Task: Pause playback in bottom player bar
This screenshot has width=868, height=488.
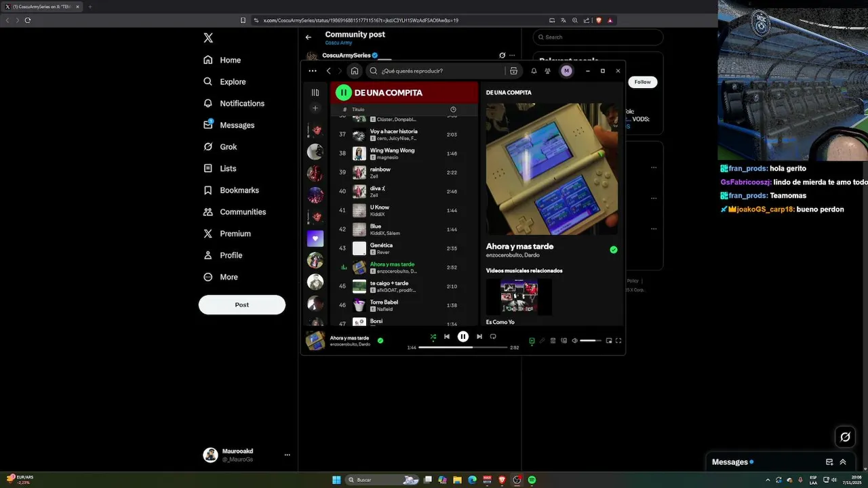Action: 463,336
